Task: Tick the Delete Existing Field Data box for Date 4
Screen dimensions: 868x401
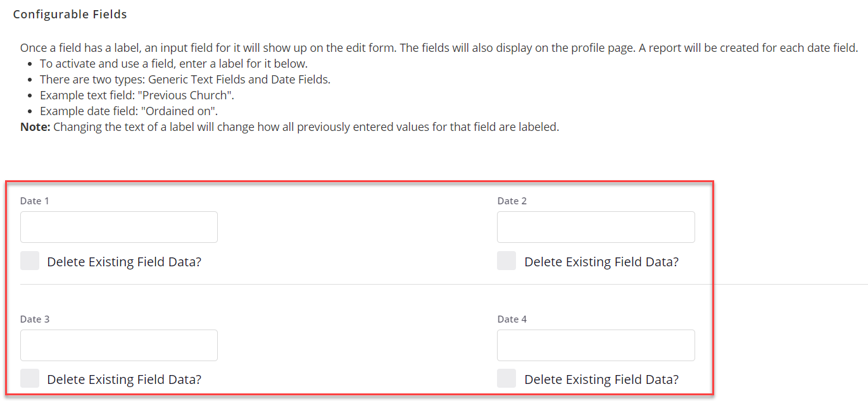Action: coord(506,378)
